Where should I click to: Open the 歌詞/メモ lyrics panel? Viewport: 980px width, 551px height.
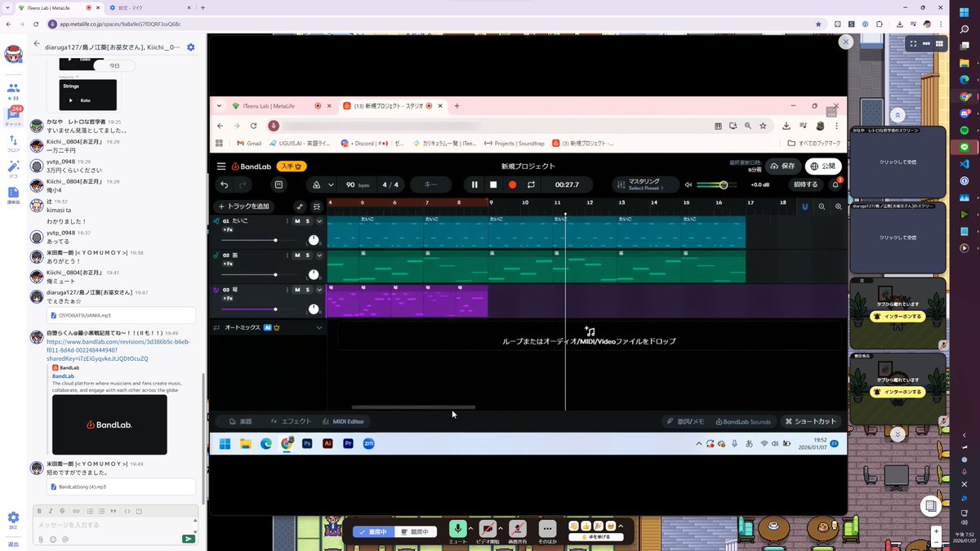(x=685, y=421)
